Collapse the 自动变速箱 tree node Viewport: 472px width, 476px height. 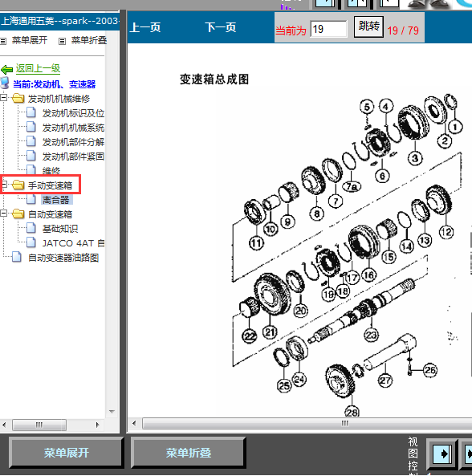point(4,214)
